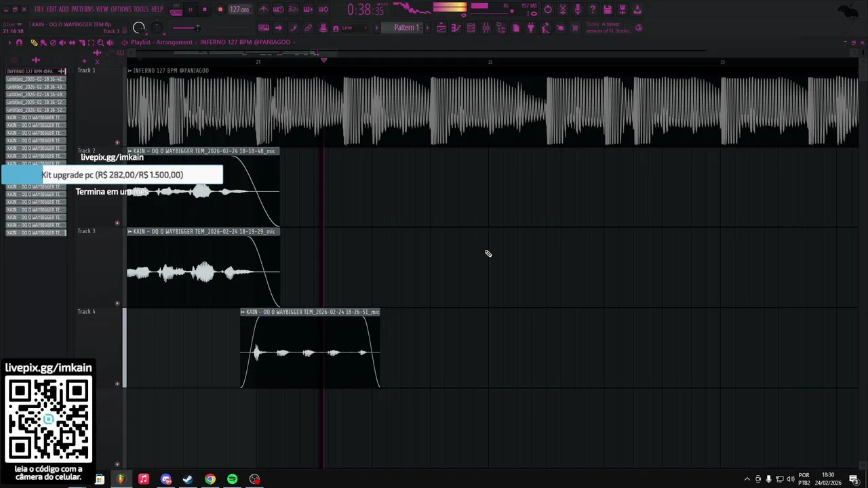Open the PATTERNS menu
The width and height of the screenshot is (868, 488).
point(82,9)
